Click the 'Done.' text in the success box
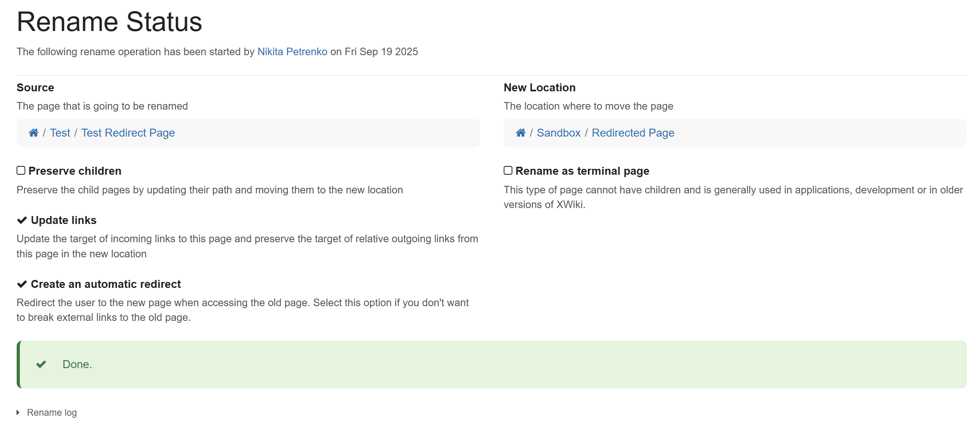This screenshot has width=980, height=436. coord(77,364)
